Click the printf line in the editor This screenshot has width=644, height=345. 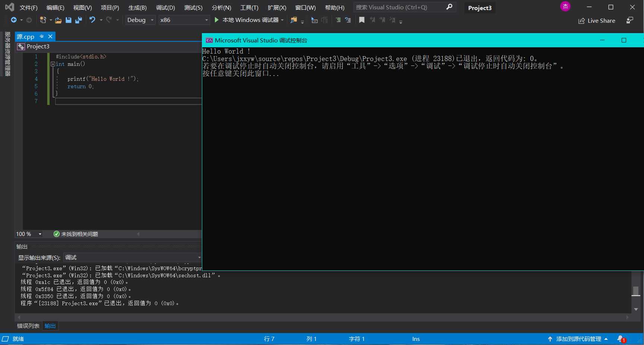pos(103,79)
